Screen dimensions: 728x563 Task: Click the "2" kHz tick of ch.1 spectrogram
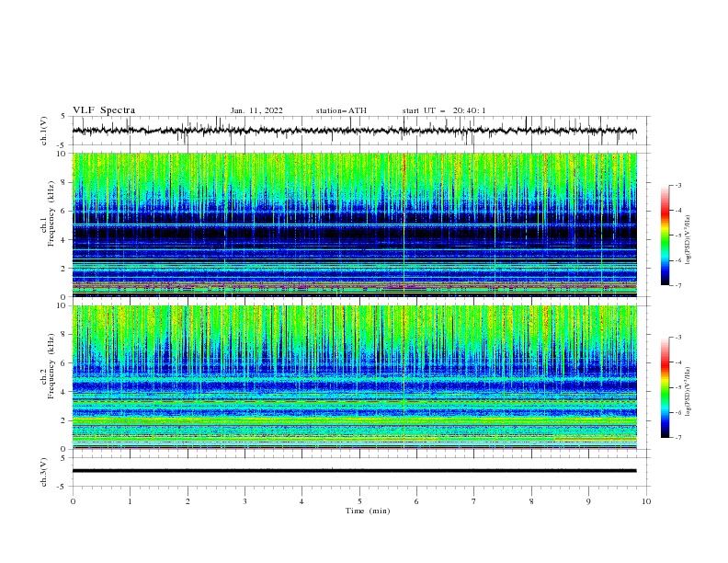(x=64, y=268)
